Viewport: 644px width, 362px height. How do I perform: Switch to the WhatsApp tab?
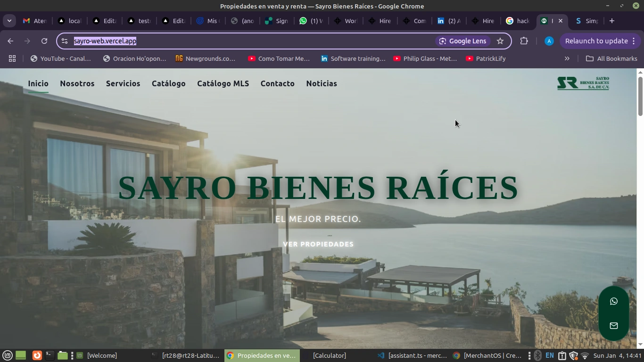[x=311, y=21]
